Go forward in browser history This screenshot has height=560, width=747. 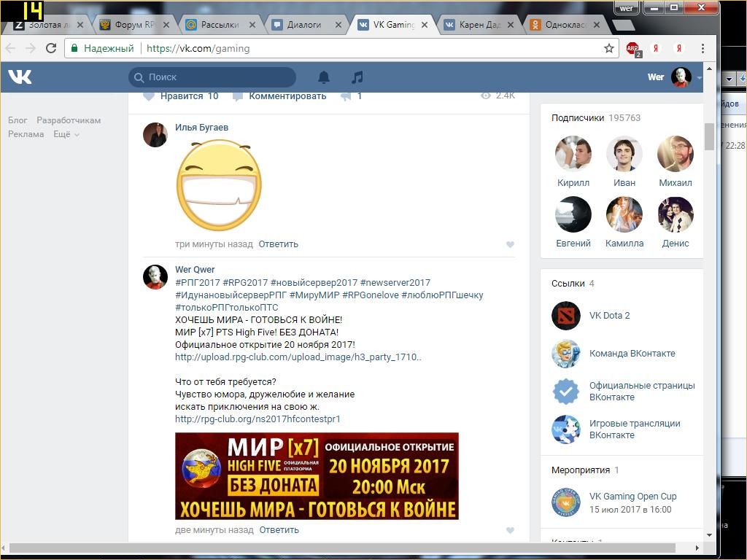click(x=31, y=48)
